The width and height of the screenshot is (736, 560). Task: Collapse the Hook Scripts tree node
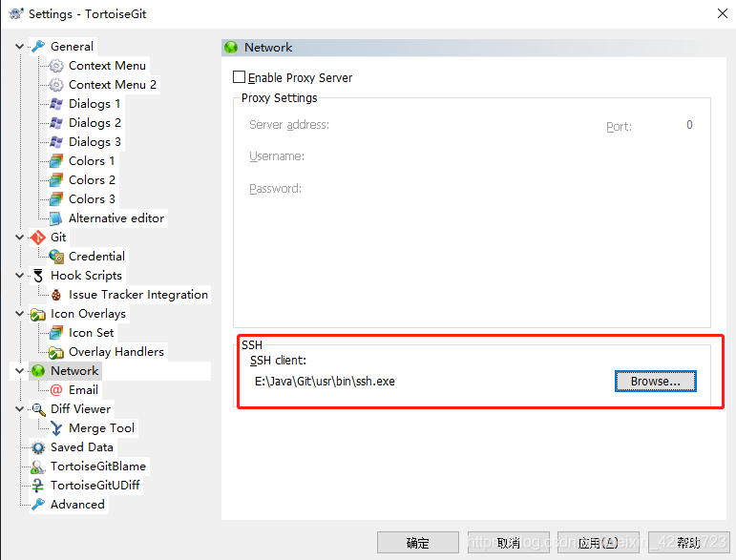(19, 276)
